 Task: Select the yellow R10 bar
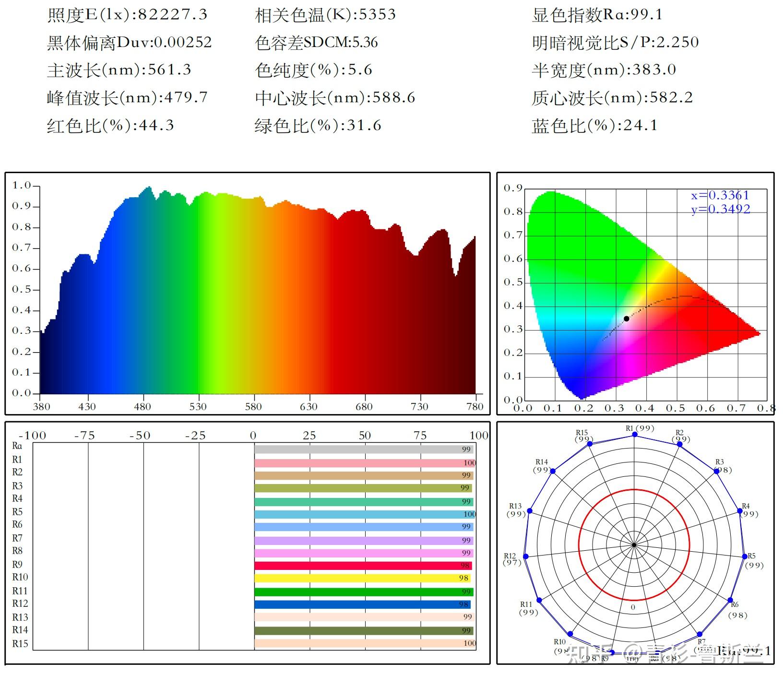[x=363, y=578]
